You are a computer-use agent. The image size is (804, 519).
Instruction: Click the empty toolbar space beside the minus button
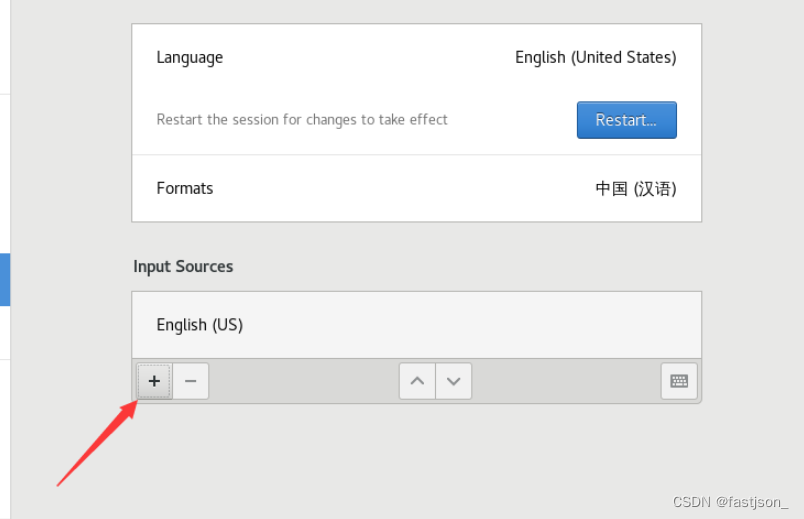point(300,381)
